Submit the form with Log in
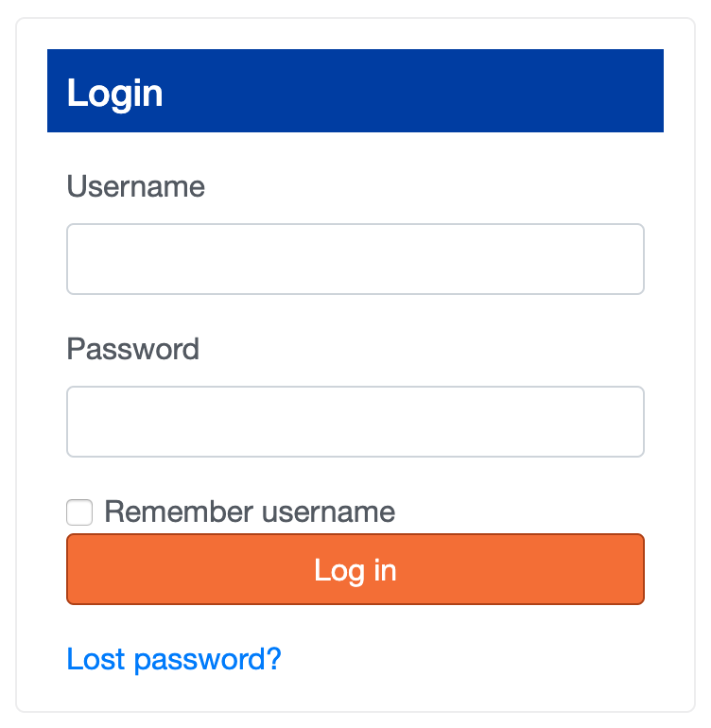 coord(355,569)
